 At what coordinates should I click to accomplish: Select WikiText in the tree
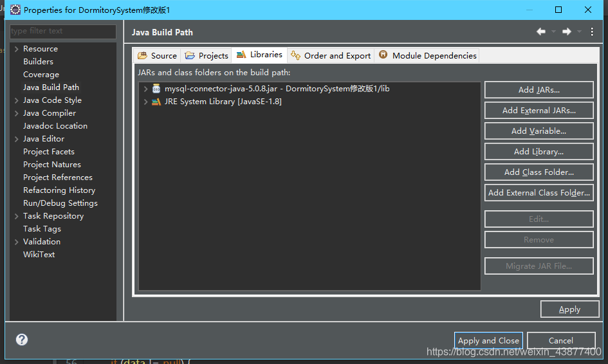[39, 255]
